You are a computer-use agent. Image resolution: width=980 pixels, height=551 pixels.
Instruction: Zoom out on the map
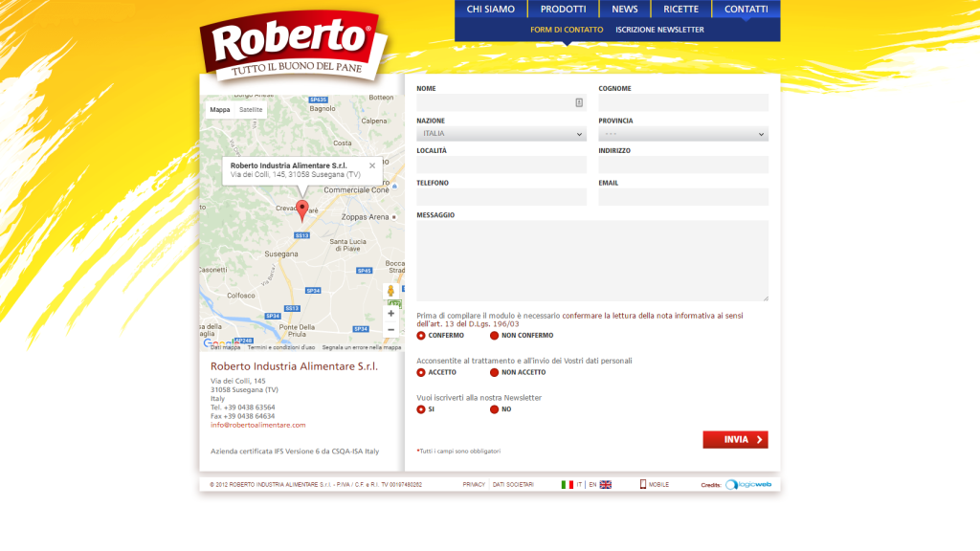pos(390,330)
